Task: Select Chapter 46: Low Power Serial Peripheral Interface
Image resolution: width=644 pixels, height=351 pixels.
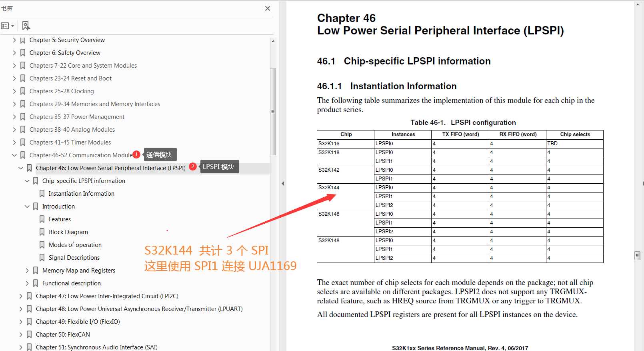Action: click(x=111, y=168)
